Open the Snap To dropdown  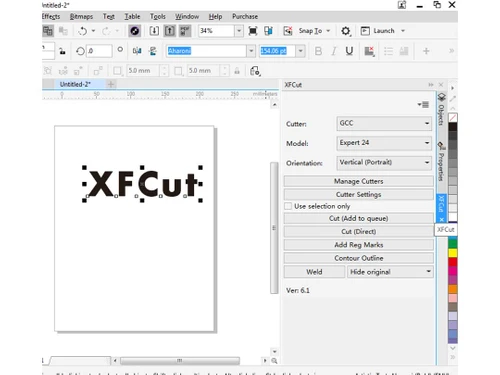tap(328, 31)
